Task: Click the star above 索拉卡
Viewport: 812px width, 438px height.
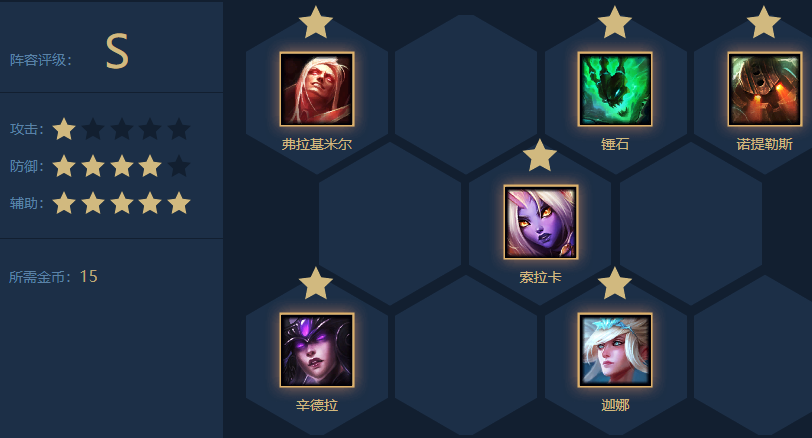Action: pyautogui.click(x=540, y=155)
